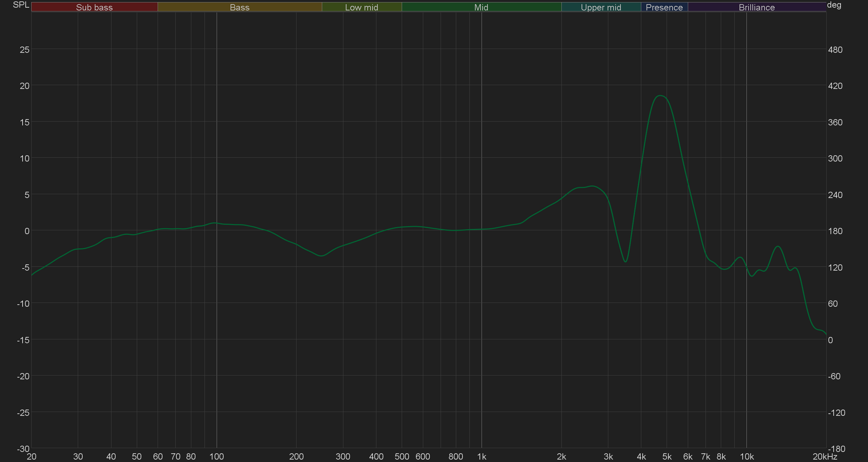Select the Bass frequency band header
This screenshot has width=868, height=462.
[x=240, y=7]
